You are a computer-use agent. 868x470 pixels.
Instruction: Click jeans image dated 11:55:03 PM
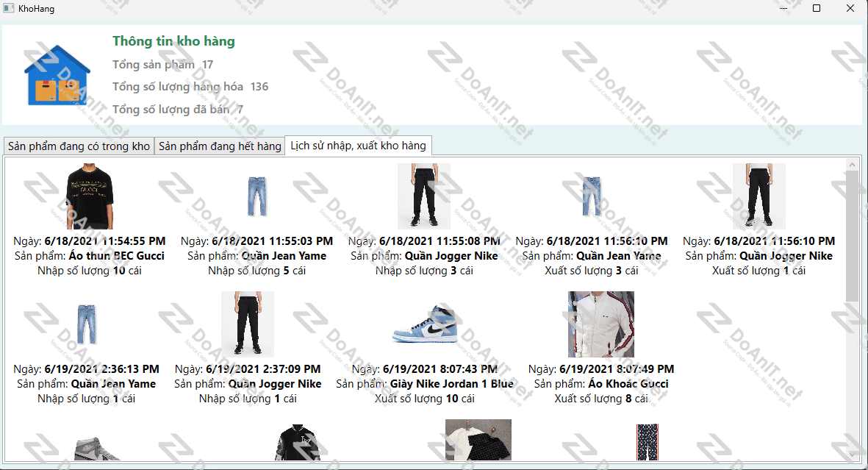(x=257, y=196)
